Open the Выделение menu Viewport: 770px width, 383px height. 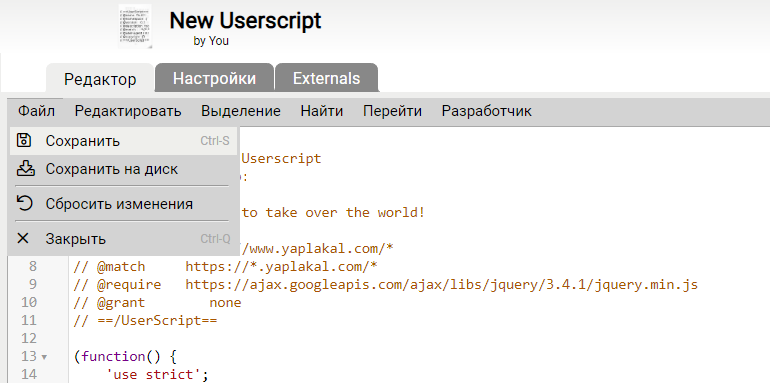click(x=241, y=111)
